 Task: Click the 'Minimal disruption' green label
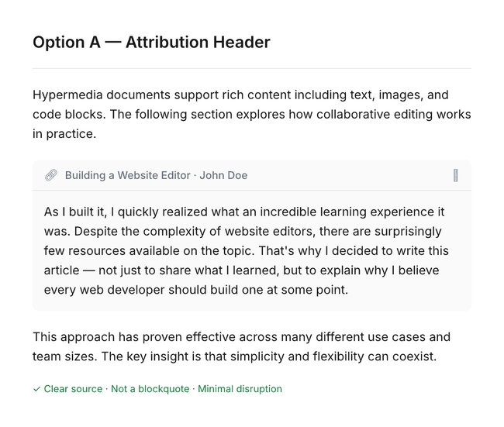240,389
